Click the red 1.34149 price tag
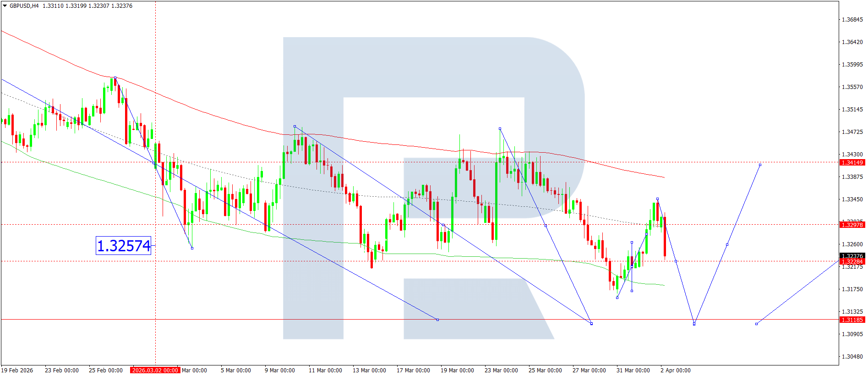The width and height of the screenshot is (868, 376). pyautogui.click(x=852, y=163)
